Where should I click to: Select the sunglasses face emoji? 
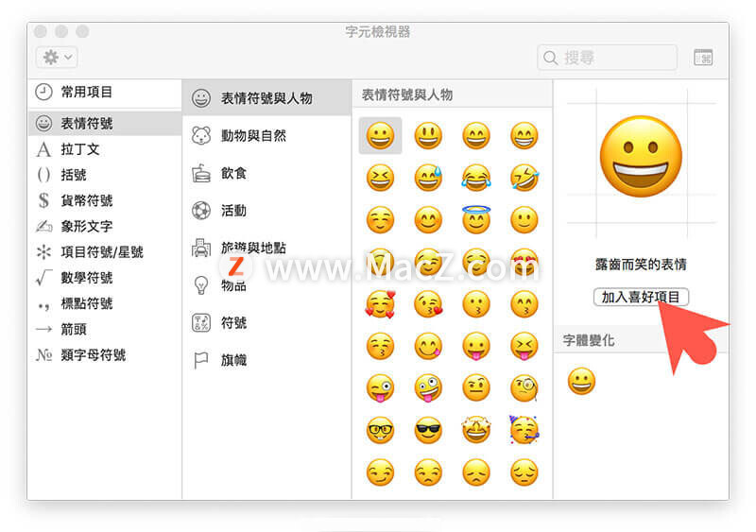click(428, 430)
